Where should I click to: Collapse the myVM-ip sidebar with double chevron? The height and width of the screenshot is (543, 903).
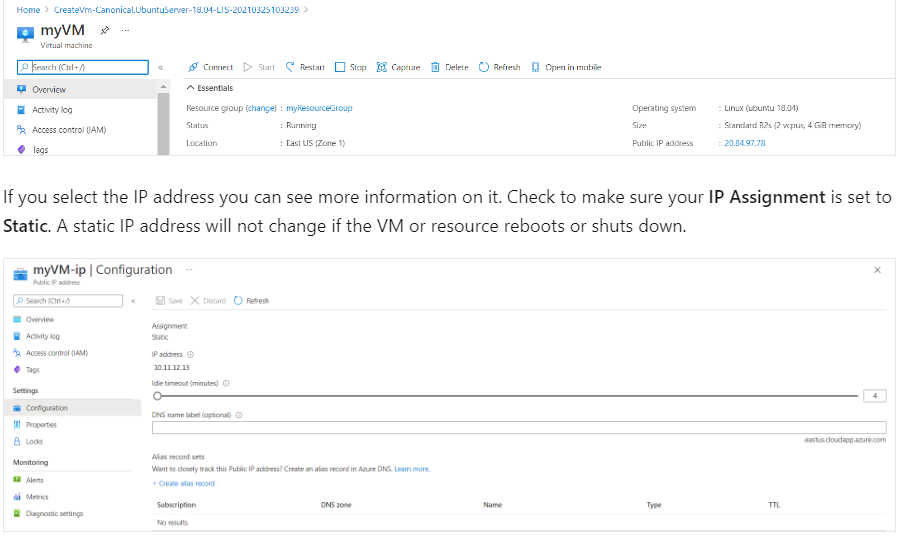pos(133,301)
